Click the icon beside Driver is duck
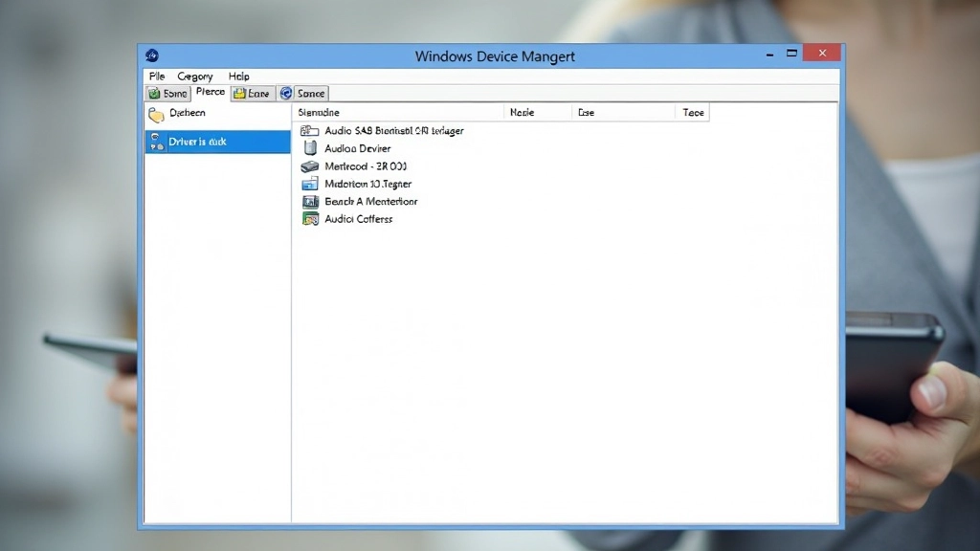 (x=156, y=142)
